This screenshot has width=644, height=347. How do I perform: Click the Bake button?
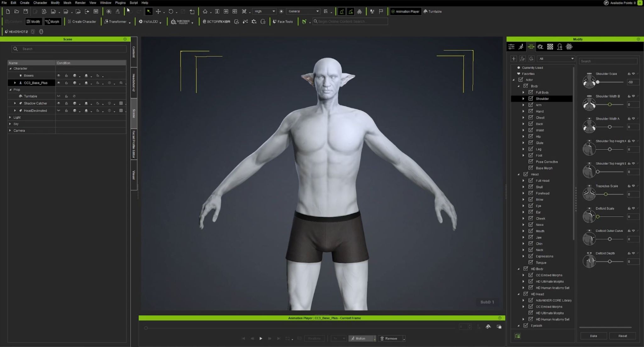tap(593, 336)
